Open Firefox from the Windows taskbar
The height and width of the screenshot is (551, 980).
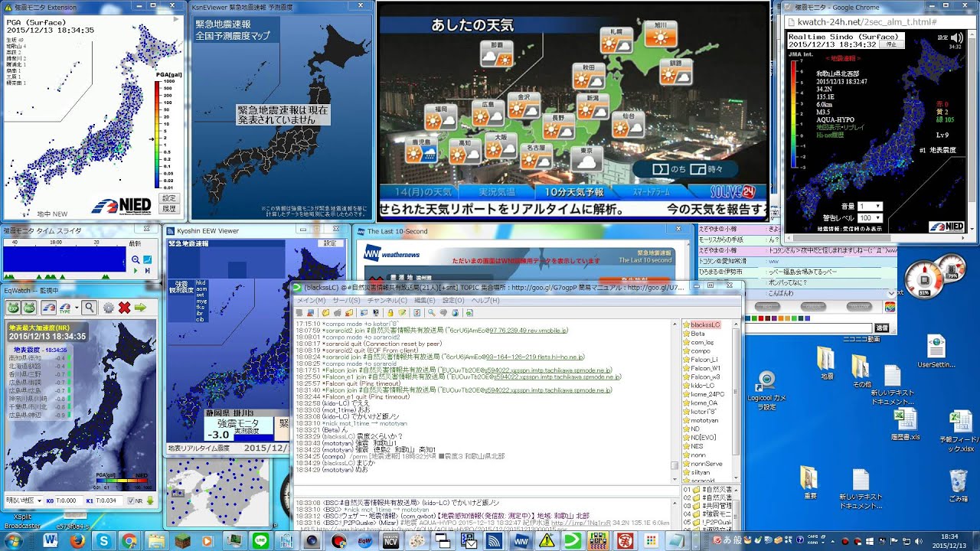click(x=77, y=540)
